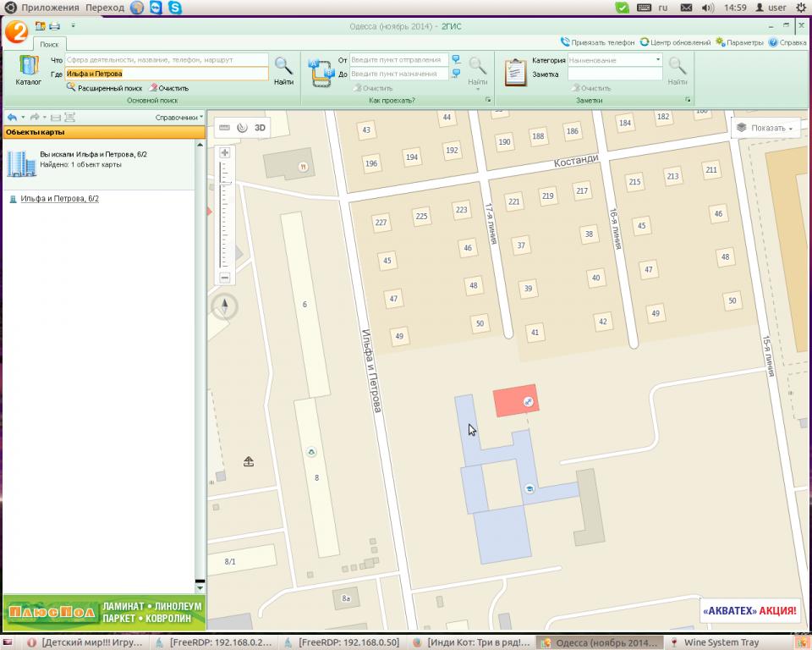Toggle the 3D map view

(261, 128)
